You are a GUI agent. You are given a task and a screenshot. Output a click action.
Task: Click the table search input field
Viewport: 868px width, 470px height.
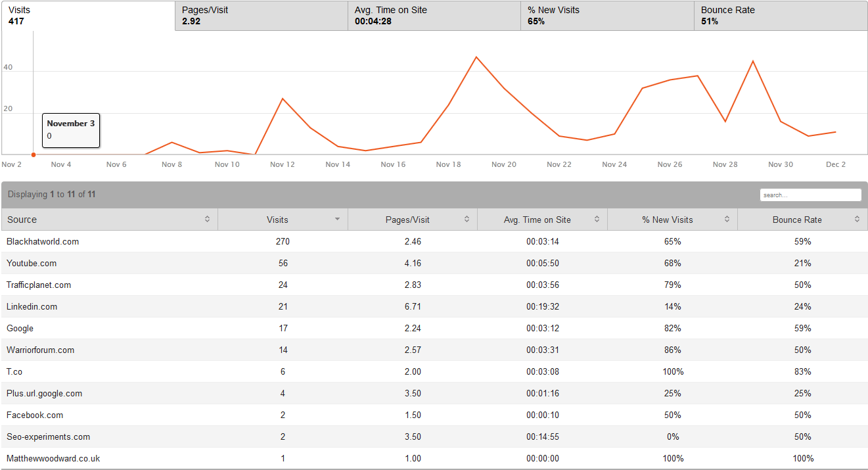click(x=810, y=195)
